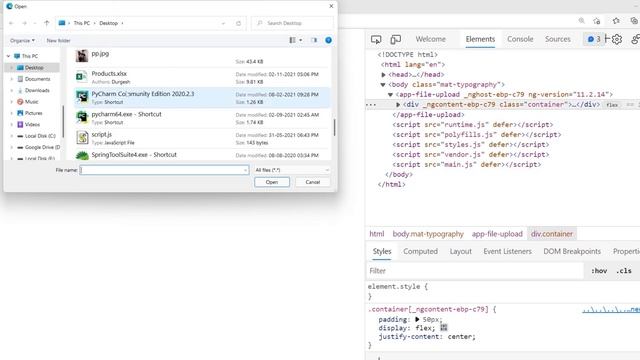Click the file list vertical scrollbar
This screenshot has width=640, height=360.
coord(334,127)
